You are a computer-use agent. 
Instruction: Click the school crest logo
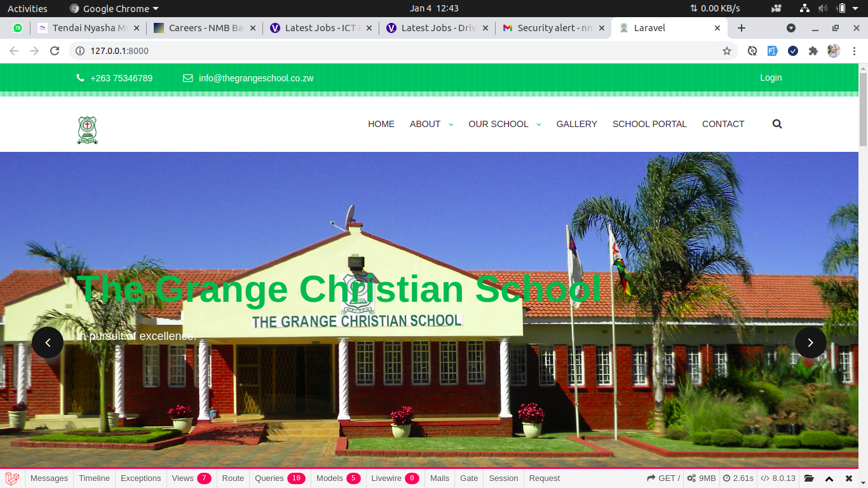[87, 130]
